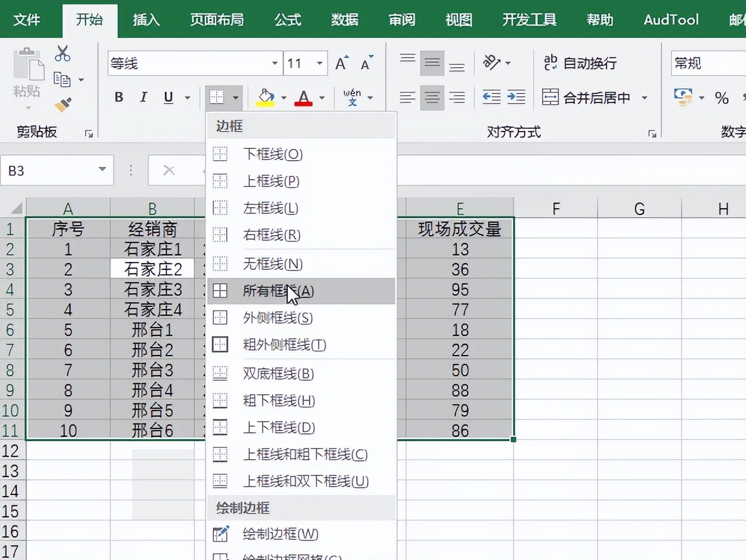This screenshot has height=560, width=746.
Task: Click the Name Box showing B3
Action: pos(50,170)
